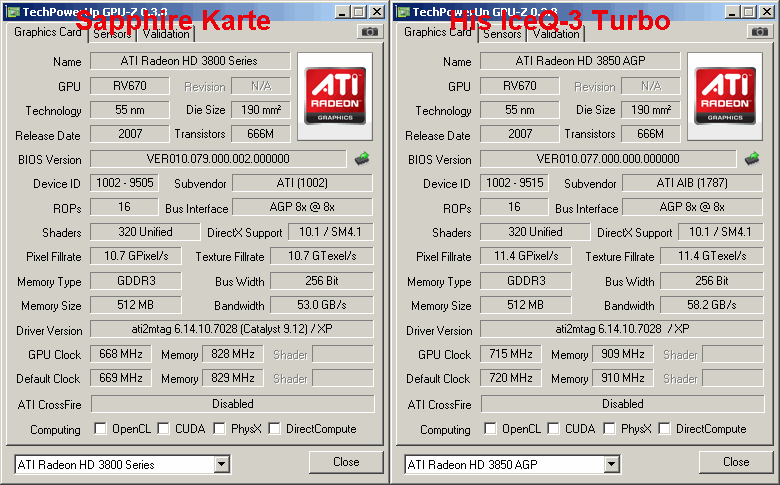This screenshot has width=780, height=485.
Task: Click the Close button in Sapphire window
Action: [x=346, y=462]
